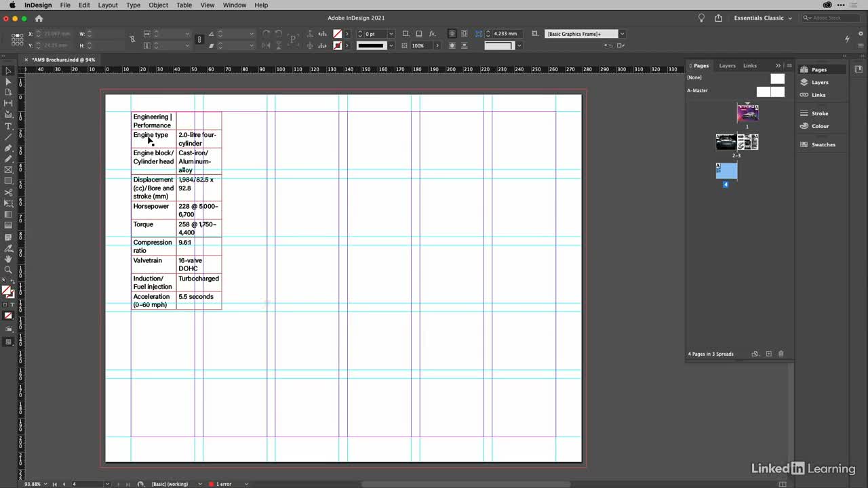Viewport: 868px width, 488px height.
Task: Select the Gradient Swatch tool
Action: click(x=8, y=214)
